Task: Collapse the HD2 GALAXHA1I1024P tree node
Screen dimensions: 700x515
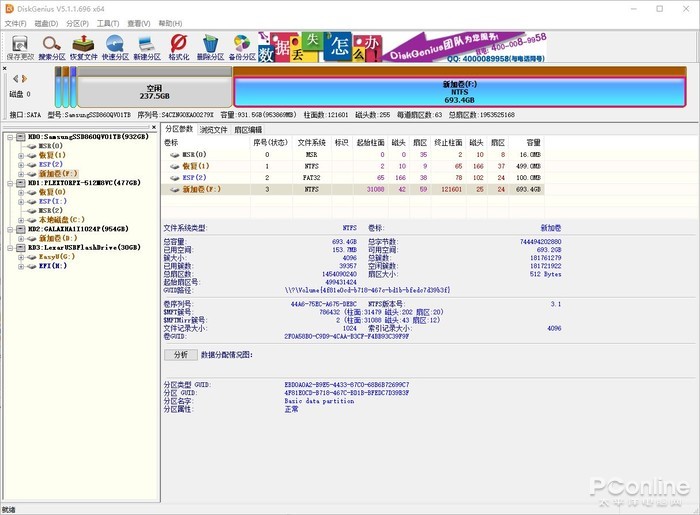Action: click(x=10, y=229)
